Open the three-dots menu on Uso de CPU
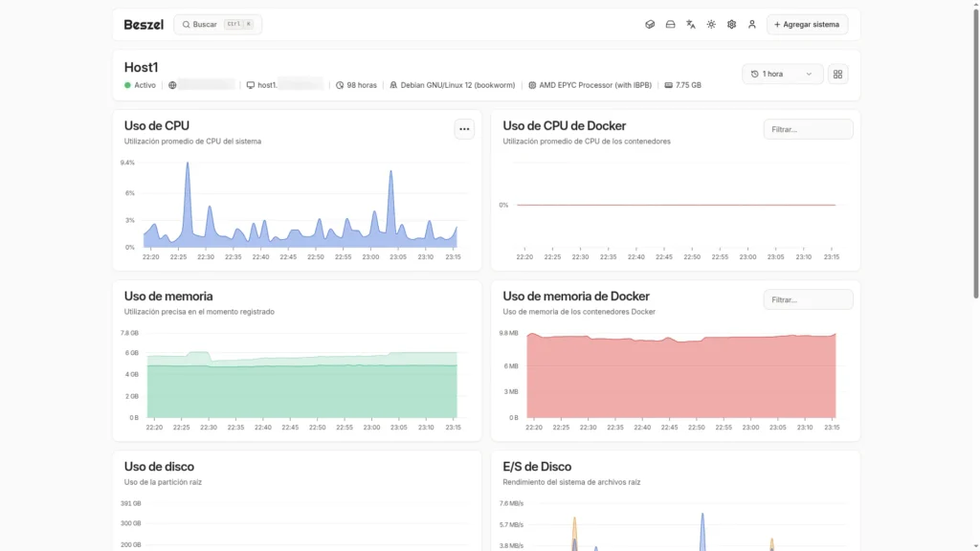This screenshot has width=980, height=551. click(x=464, y=129)
